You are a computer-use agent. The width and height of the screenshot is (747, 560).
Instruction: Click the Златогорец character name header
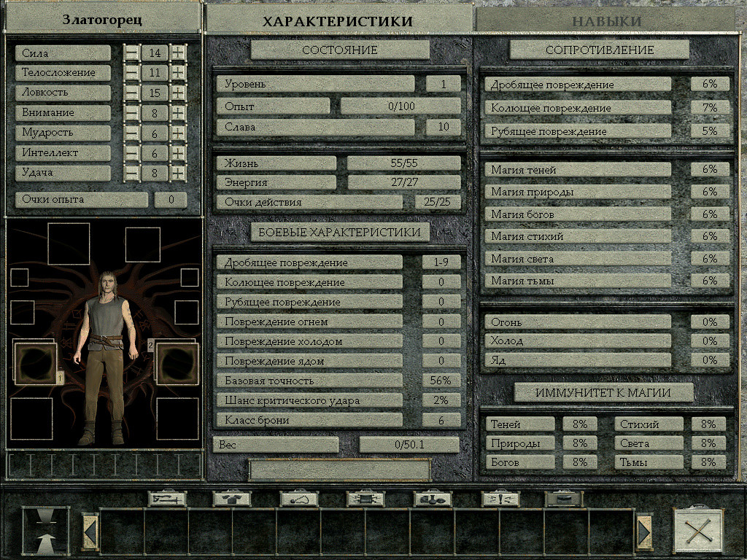pyautogui.click(x=102, y=19)
